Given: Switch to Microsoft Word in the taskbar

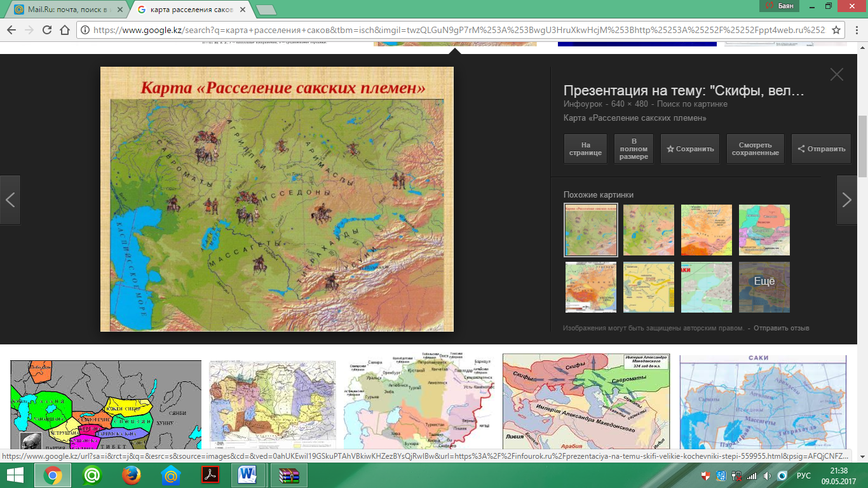Looking at the screenshot, I should (249, 475).
